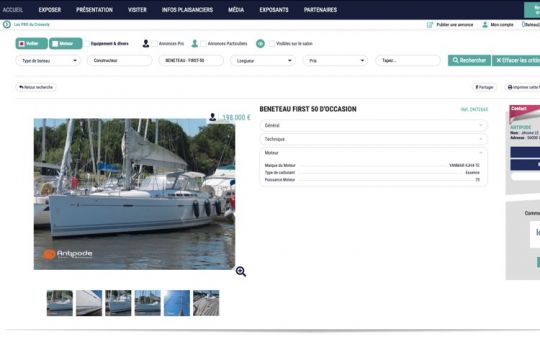
Task: Click the green person icon beside Annonces Particuliers
Action: (x=195, y=43)
